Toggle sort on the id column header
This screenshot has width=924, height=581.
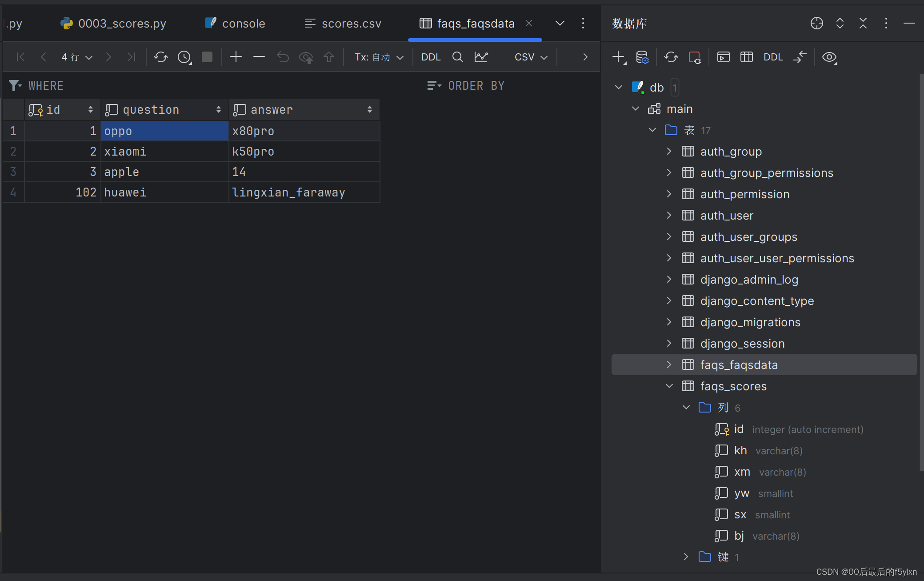91,109
